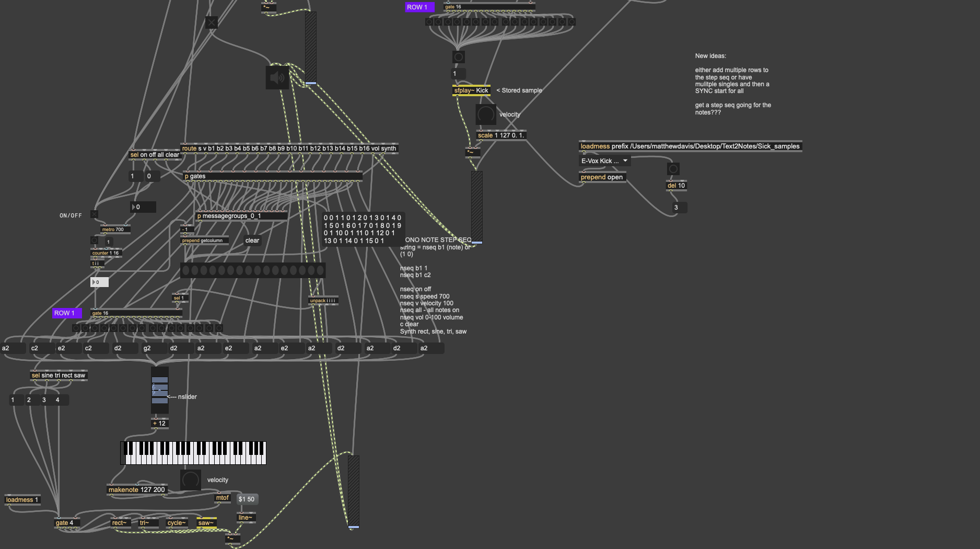Select the rect~ oscillator object
This screenshot has width=980, height=549.
click(121, 523)
